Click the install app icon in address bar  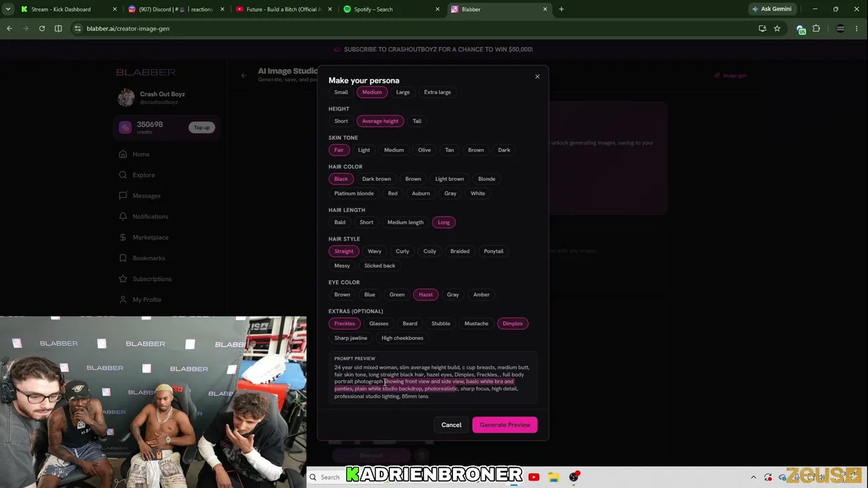[762, 28]
